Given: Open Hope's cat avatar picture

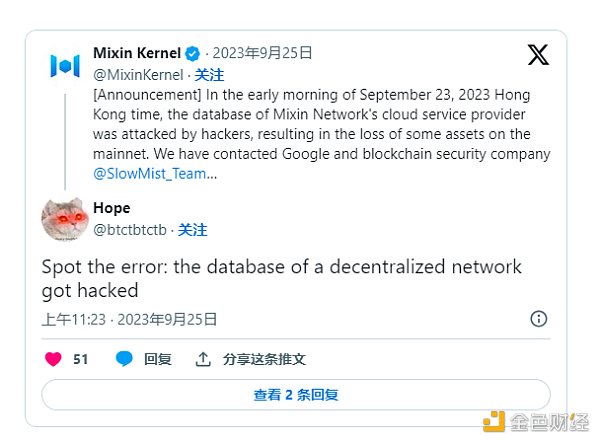Looking at the screenshot, I should pos(65,219).
